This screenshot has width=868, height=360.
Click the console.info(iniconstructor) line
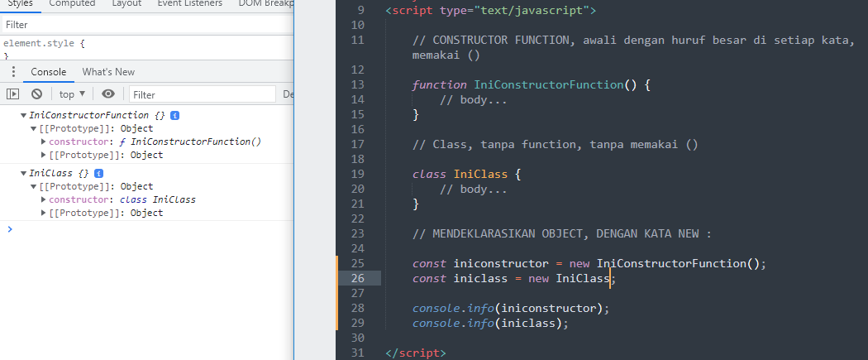click(510, 308)
